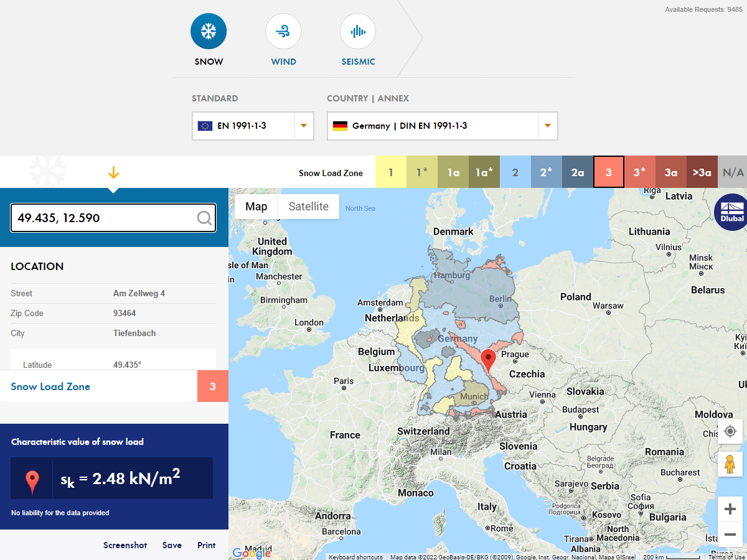The height and width of the screenshot is (560, 747).
Task: Click the geolocation target button
Action: coord(730,431)
